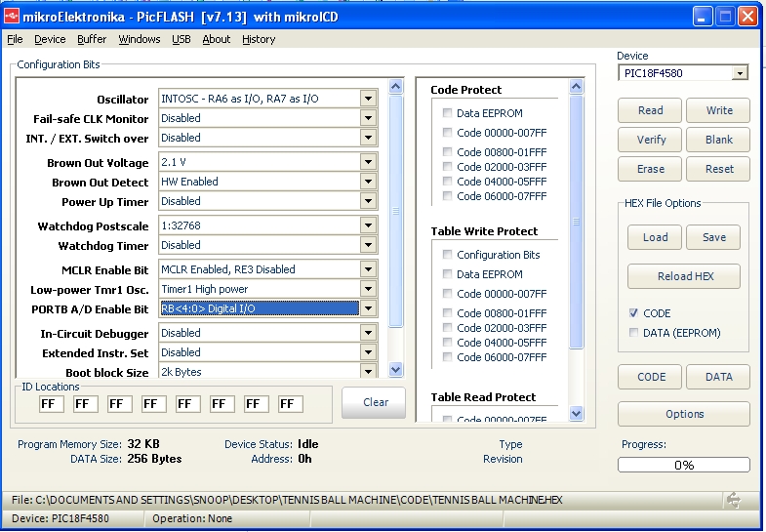Viewport: 766px width, 532px height.
Task: Open the Device PIC18F4580 selector
Action: [x=740, y=73]
